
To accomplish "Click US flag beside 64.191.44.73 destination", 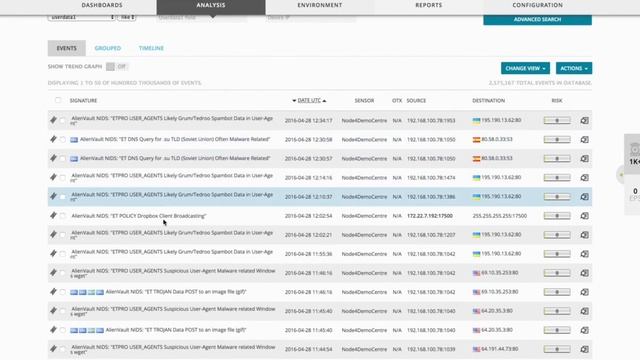I will point(476,349).
